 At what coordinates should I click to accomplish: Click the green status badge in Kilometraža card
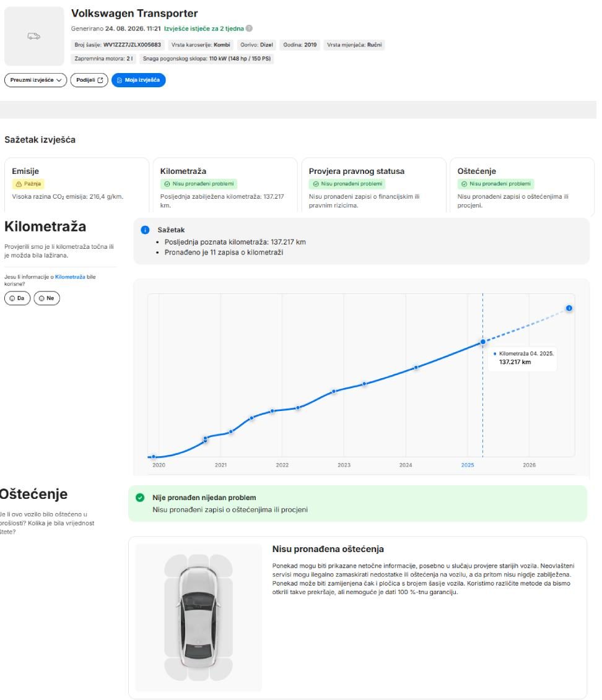199,184
